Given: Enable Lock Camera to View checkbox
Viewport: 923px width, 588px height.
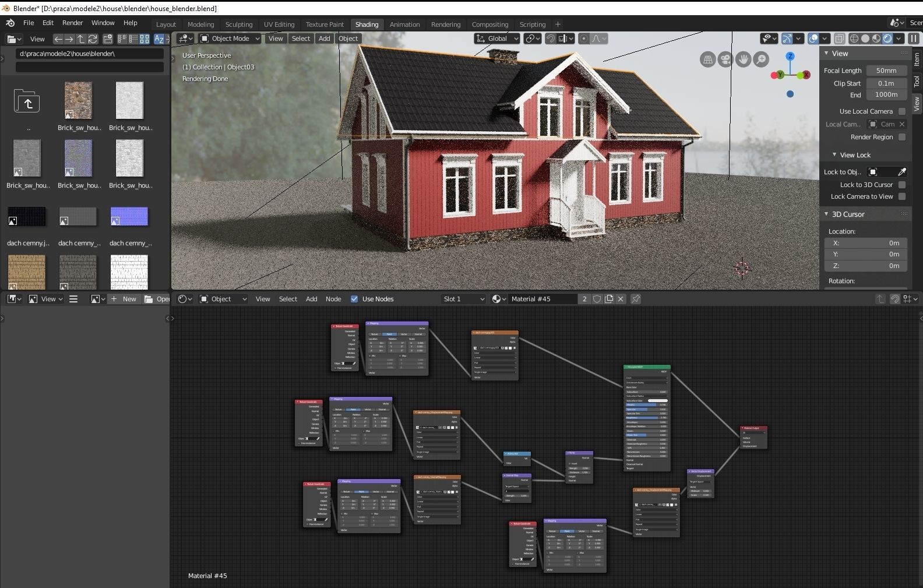Looking at the screenshot, I should (x=902, y=196).
